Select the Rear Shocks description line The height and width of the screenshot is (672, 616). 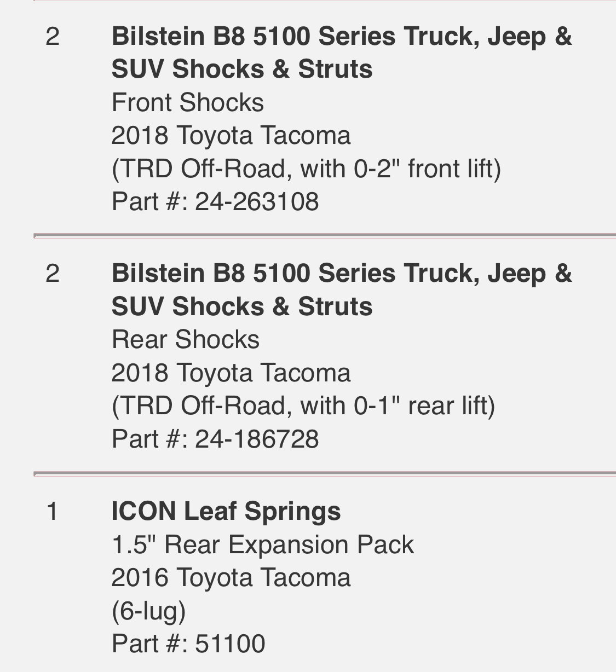tap(186, 339)
